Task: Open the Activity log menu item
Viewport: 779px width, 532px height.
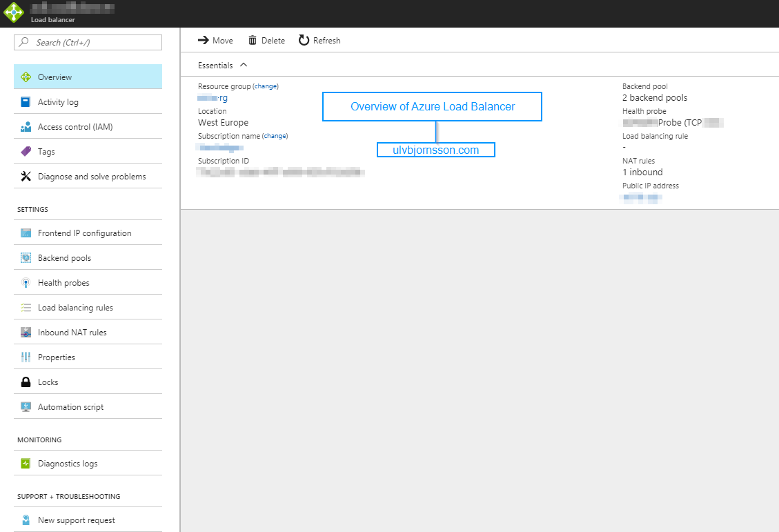Action: pos(88,102)
